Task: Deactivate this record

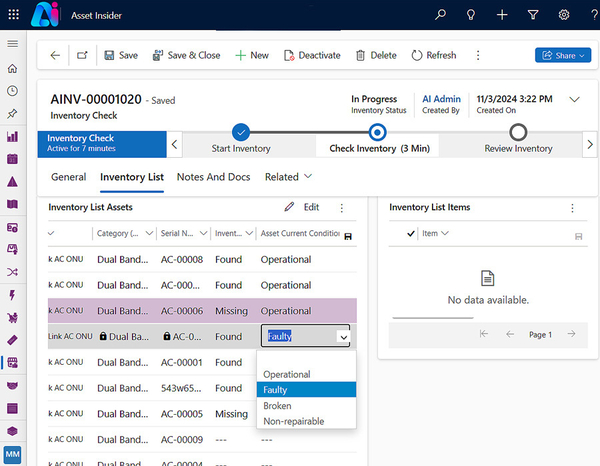Action: tap(312, 55)
